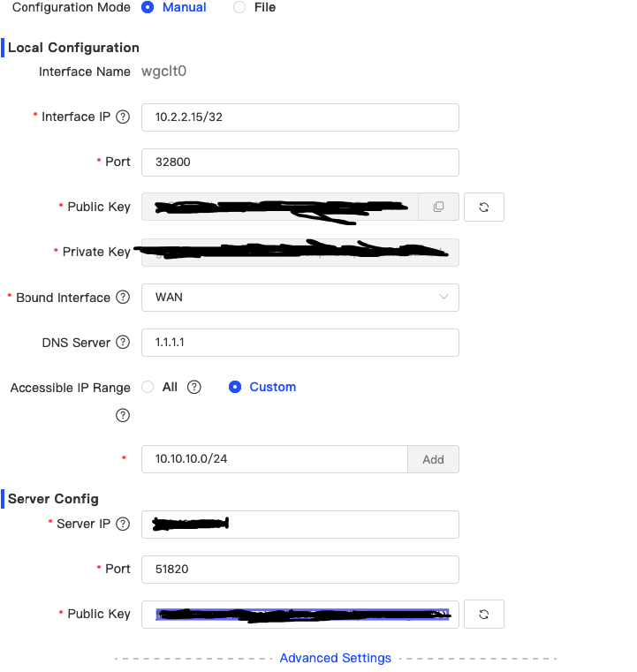Click Add button for IP range
The height and width of the screenshot is (672, 637).
click(433, 459)
